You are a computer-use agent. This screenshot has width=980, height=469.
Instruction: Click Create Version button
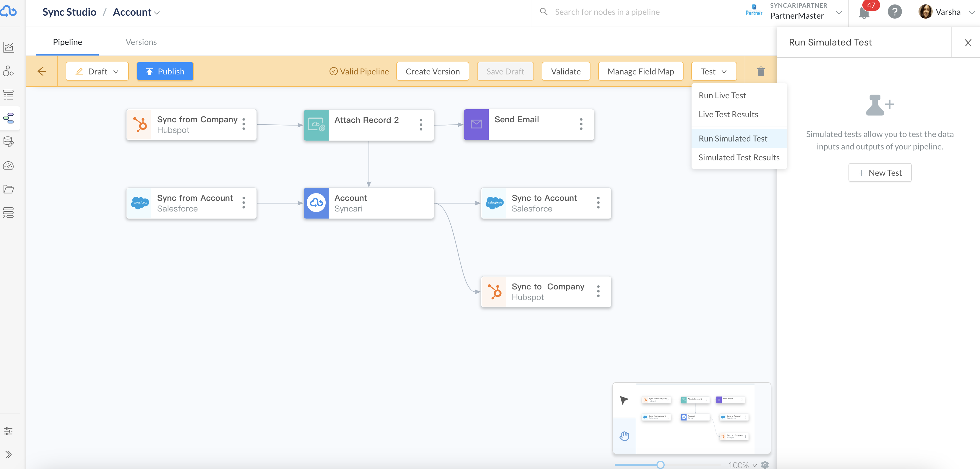pos(433,71)
